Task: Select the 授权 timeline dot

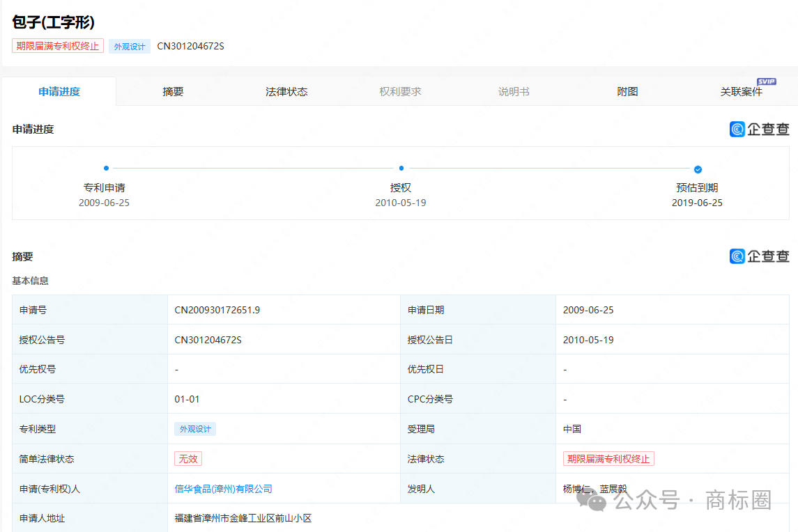Action: [401, 168]
